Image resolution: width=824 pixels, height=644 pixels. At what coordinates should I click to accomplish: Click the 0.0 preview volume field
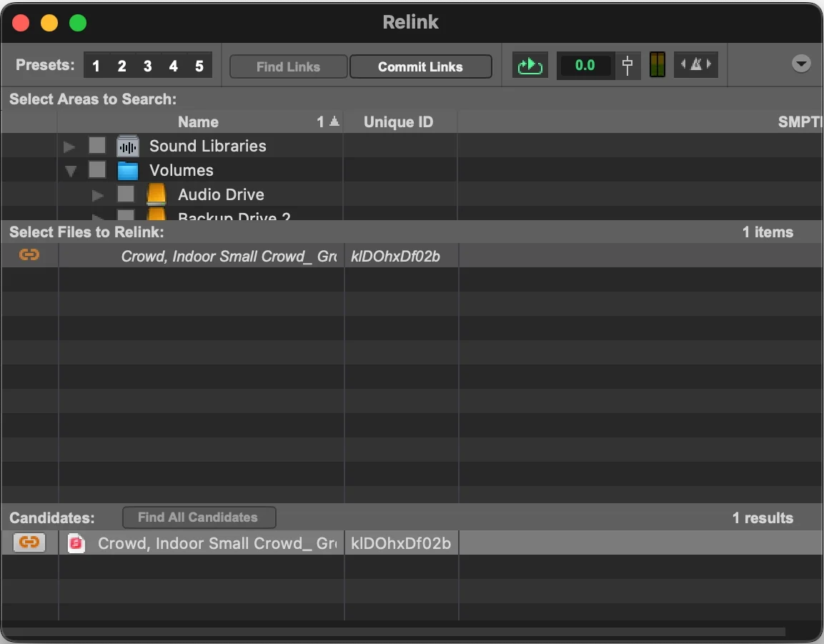click(585, 65)
